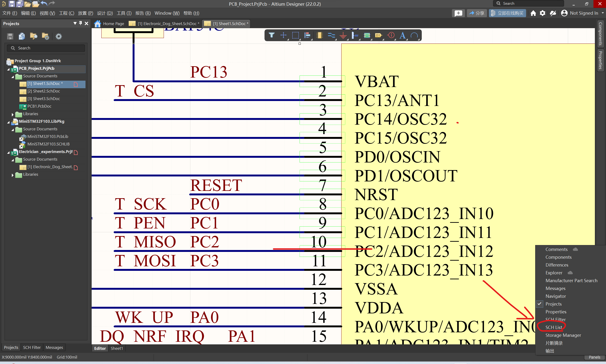The height and width of the screenshot is (364, 606).
Task: Select the GND power port tool
Action: coord(343,35)
